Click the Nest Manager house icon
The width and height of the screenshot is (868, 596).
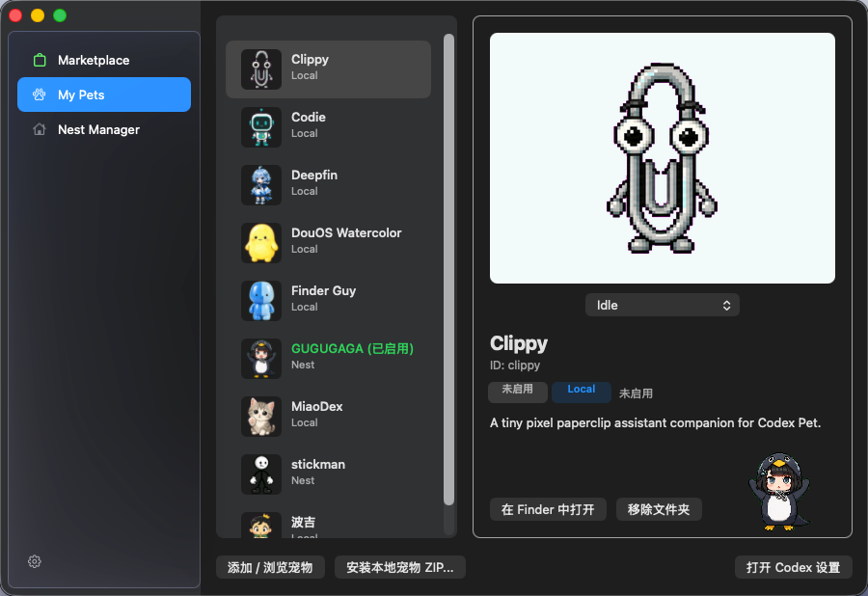click(x=40, y=129)
